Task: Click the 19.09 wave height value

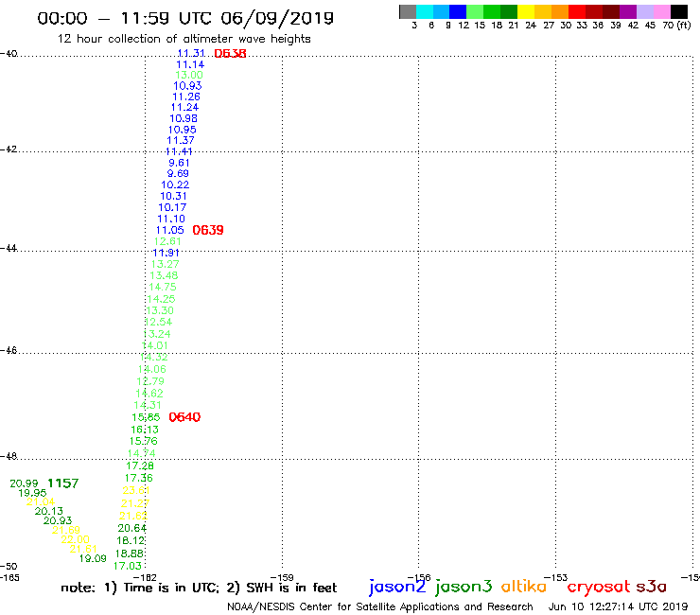Action: [93, 559]
